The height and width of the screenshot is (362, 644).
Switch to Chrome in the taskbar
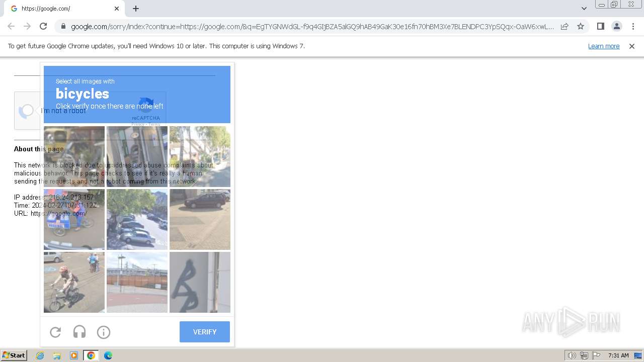91,355
